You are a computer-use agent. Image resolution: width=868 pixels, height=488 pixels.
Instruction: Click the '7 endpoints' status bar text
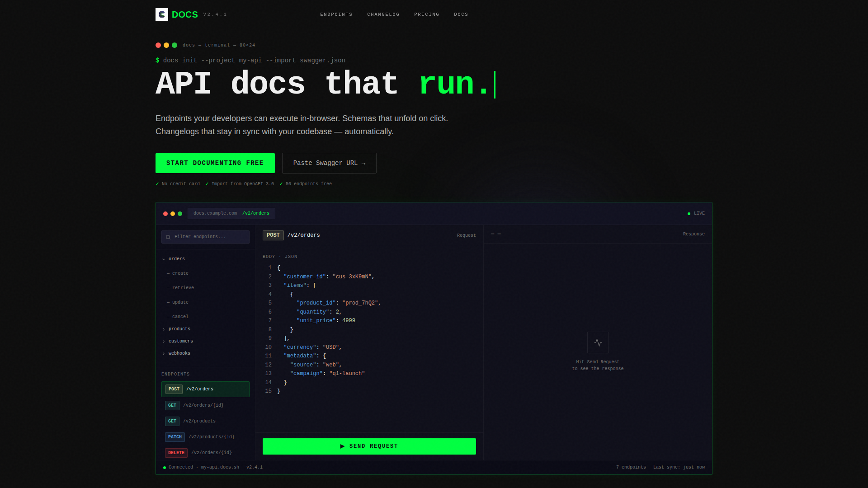[x=631, y=467]
